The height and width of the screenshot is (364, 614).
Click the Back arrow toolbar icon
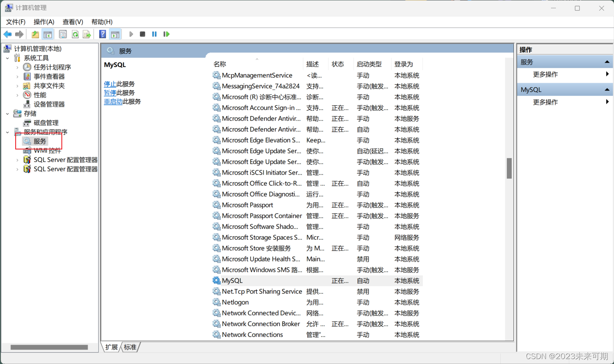coord(7,34)
